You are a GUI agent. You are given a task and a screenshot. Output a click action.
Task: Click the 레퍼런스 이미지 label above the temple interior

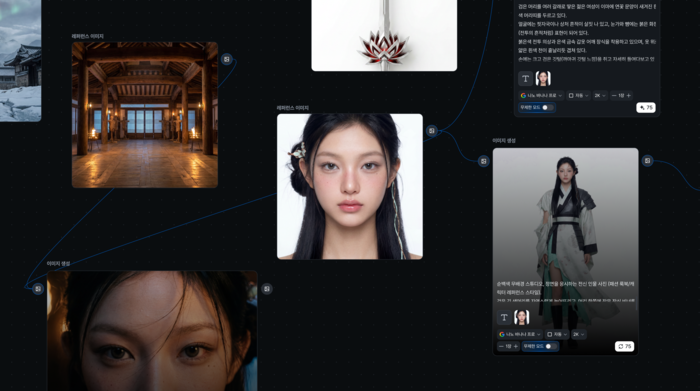(88, 36)
